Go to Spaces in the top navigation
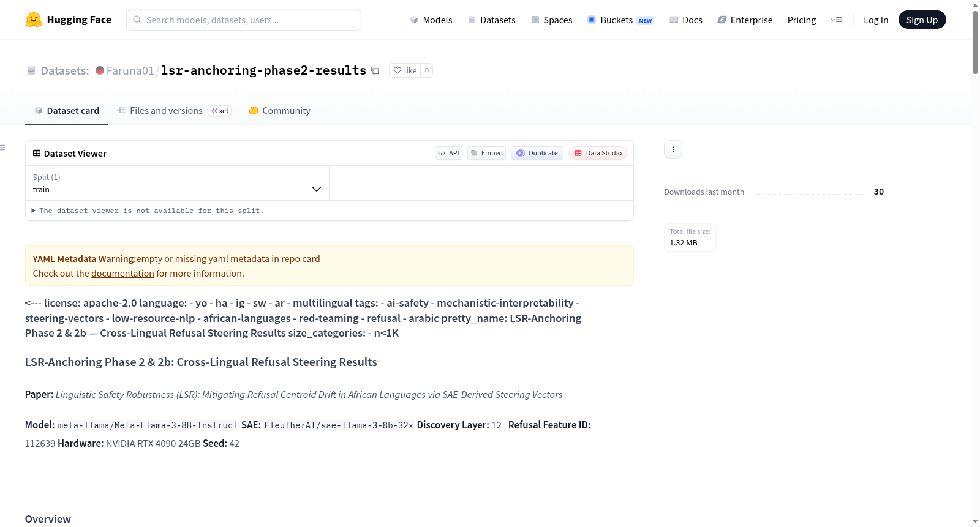 551,20
